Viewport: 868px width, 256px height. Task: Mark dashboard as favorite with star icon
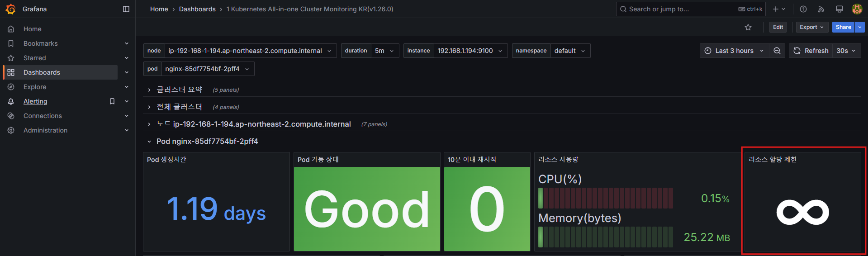tap(748, 27)
